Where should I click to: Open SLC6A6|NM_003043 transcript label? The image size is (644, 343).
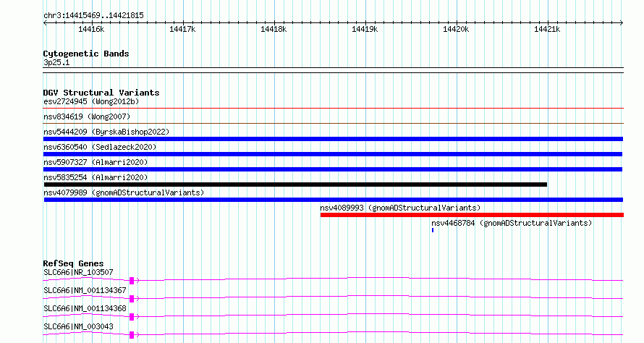click(78, 326)
